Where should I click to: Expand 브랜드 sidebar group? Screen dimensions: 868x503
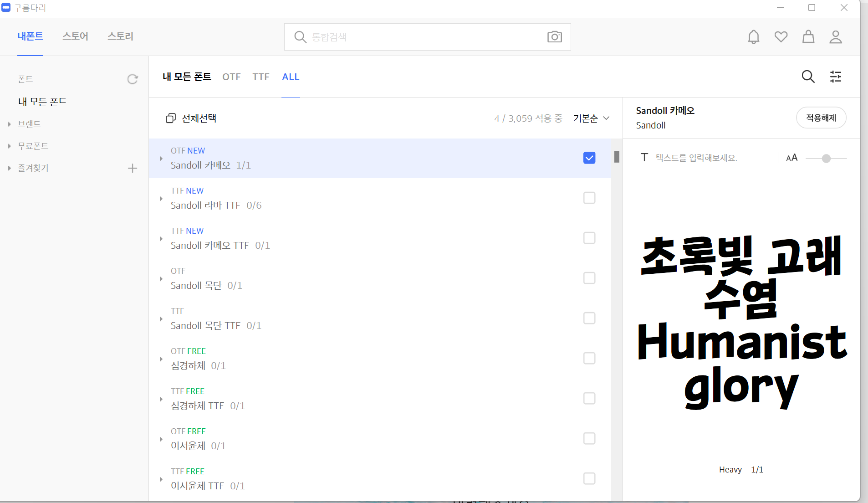(x=9, y=124)
